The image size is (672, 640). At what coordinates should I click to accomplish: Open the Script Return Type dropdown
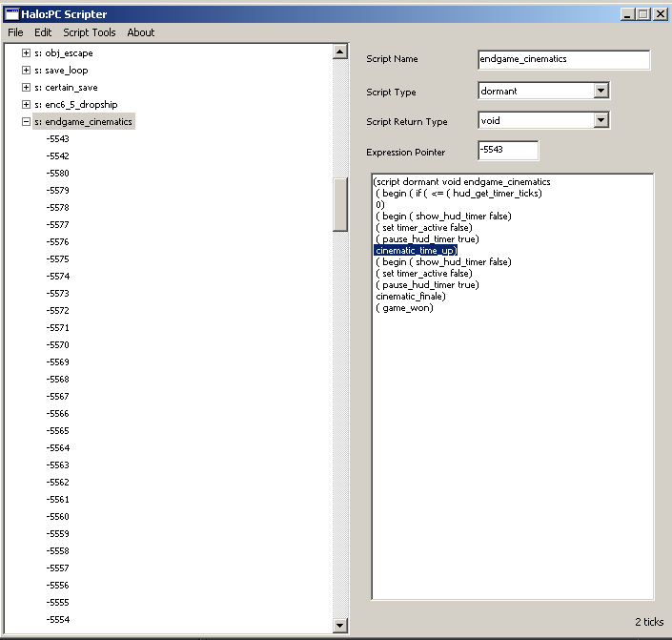click(x=601, y=121)
